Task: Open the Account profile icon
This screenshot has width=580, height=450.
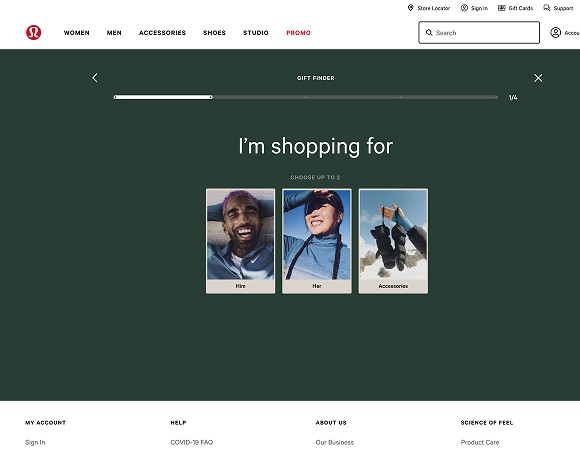Action: (556, 33)
